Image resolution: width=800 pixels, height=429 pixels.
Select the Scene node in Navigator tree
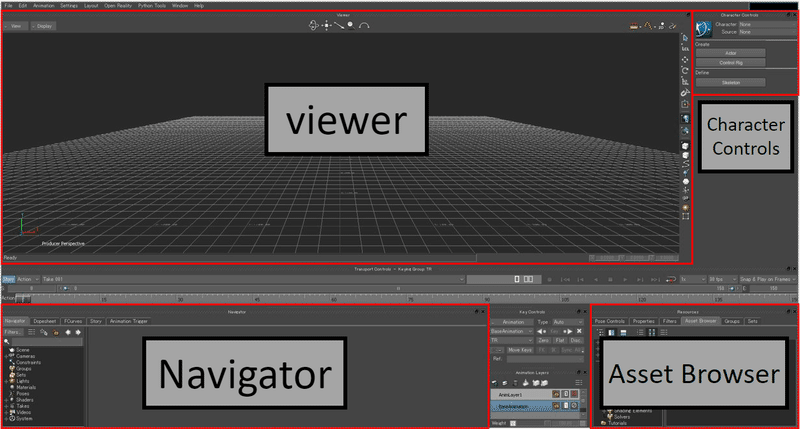tap(22, 350)
